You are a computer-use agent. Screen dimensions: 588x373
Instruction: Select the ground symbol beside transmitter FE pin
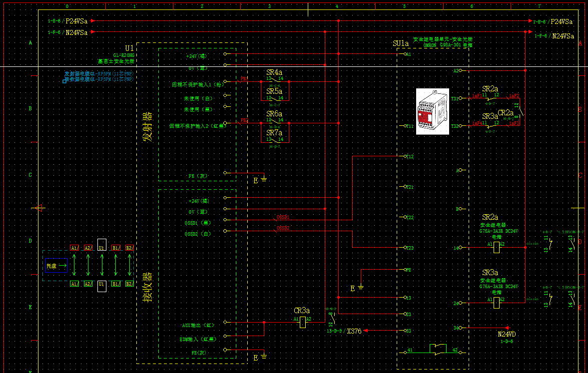tap(264, 178)
